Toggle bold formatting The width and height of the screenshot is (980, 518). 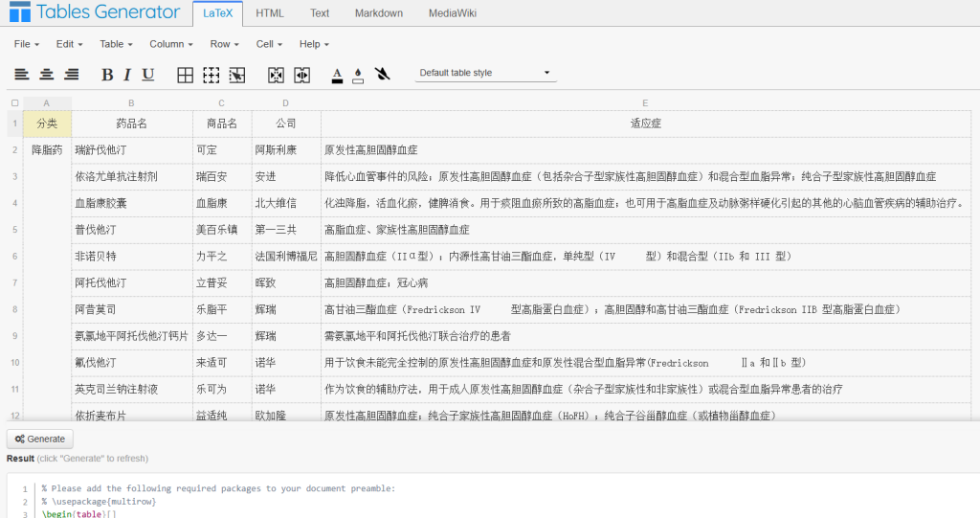[x=107, y=75]
